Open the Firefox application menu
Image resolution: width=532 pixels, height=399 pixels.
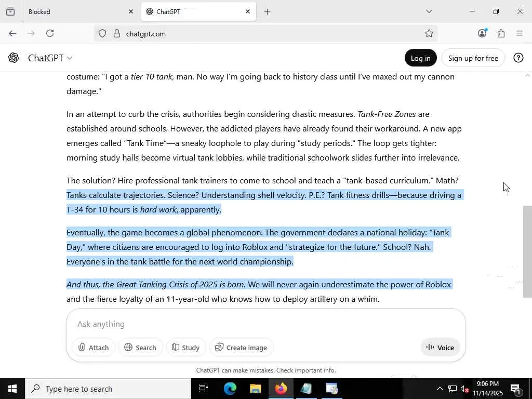click(x=520, y=33)
